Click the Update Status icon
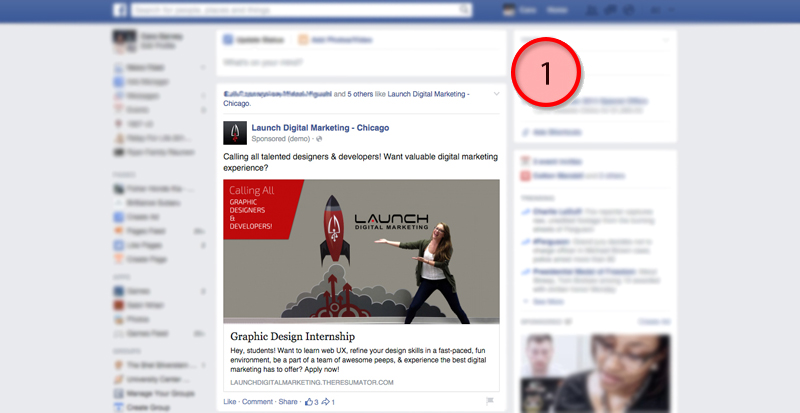Viewport: 800px width, 413px height. coord(228,40)
